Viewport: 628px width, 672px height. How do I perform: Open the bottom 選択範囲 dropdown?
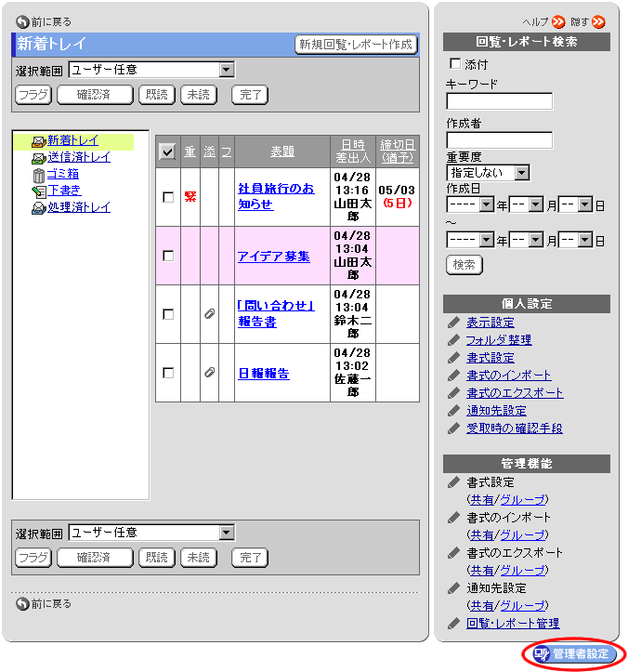click(151, 533)
